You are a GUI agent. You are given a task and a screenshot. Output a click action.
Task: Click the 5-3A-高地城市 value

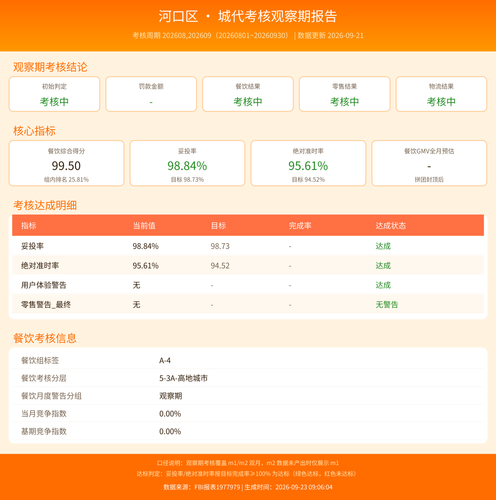(x=183, y=378)
